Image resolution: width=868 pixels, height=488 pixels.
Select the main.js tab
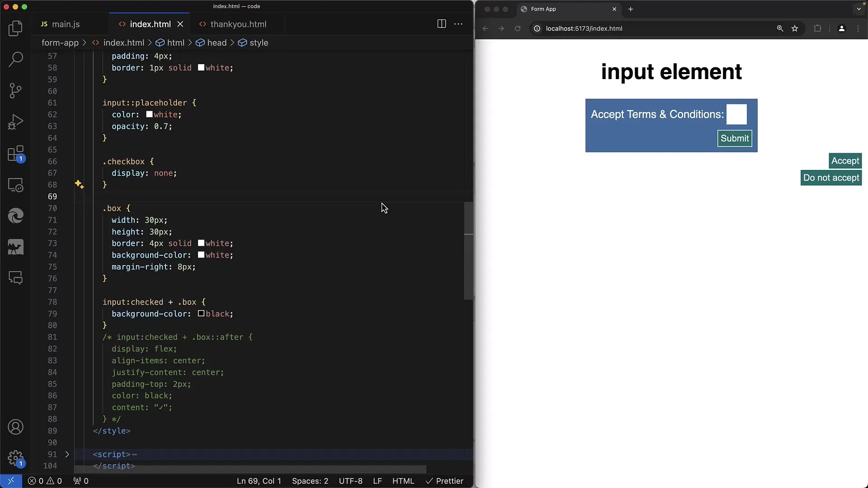click(66, 24)
